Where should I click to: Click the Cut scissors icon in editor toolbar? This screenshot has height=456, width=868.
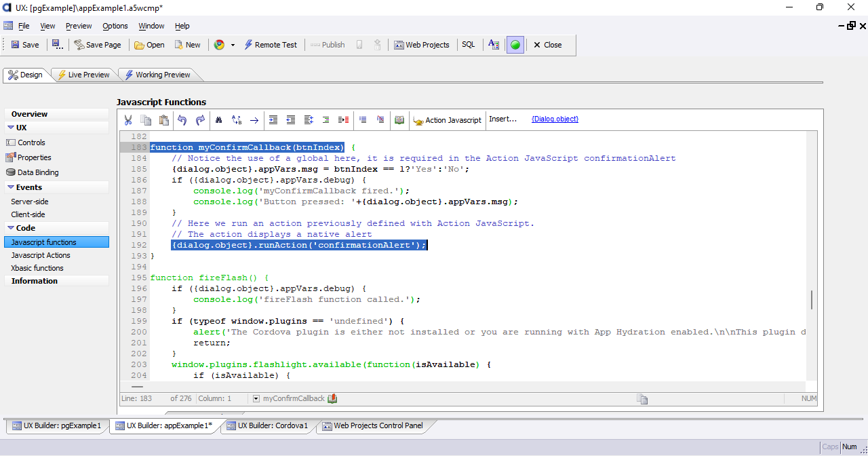coord(127,120)
